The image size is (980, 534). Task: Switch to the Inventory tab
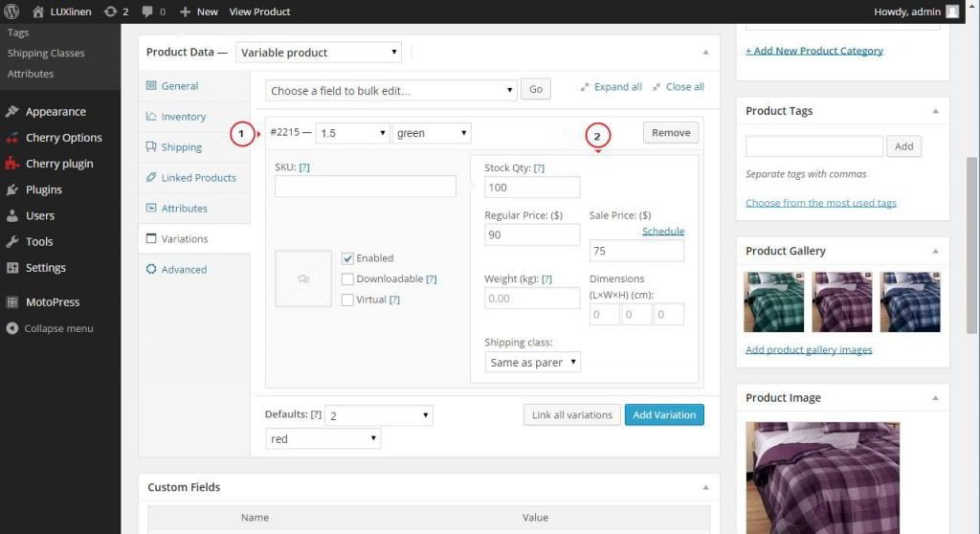pos(183,117)
